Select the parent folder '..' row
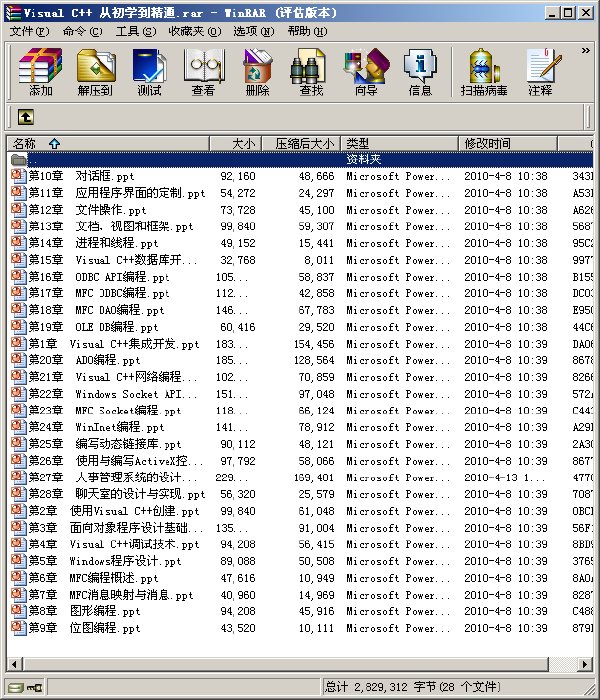This screenshot has width=600, height=700. [300, 159]
